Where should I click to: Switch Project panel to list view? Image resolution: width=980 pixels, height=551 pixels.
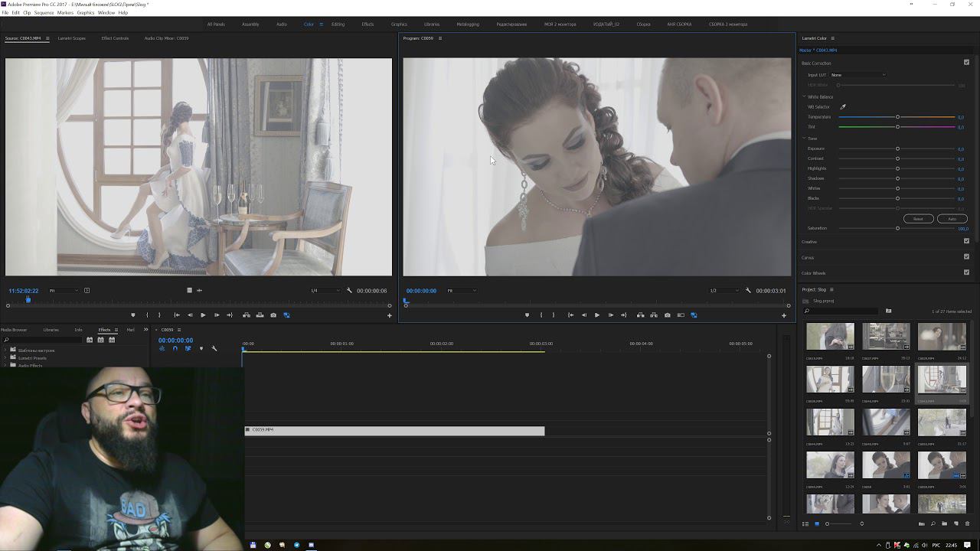click(805, 523)
